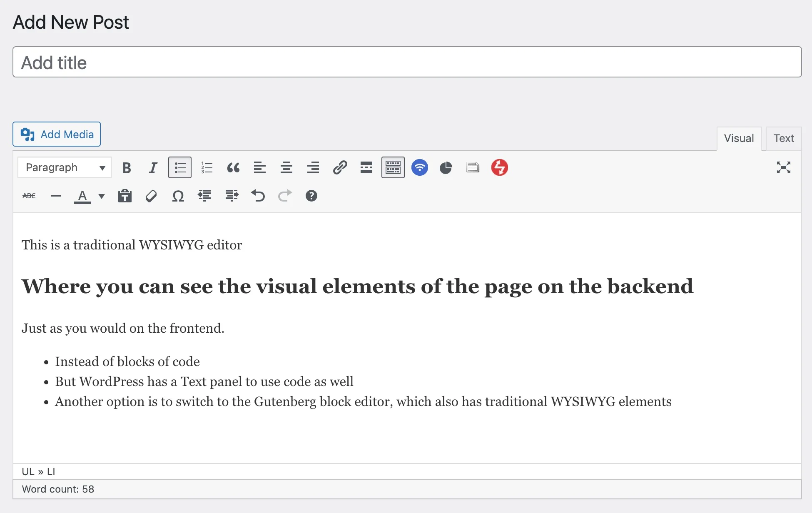812x513 pixels.
Task: Click the Strikethrough text icon
Action: coord(28,195)
